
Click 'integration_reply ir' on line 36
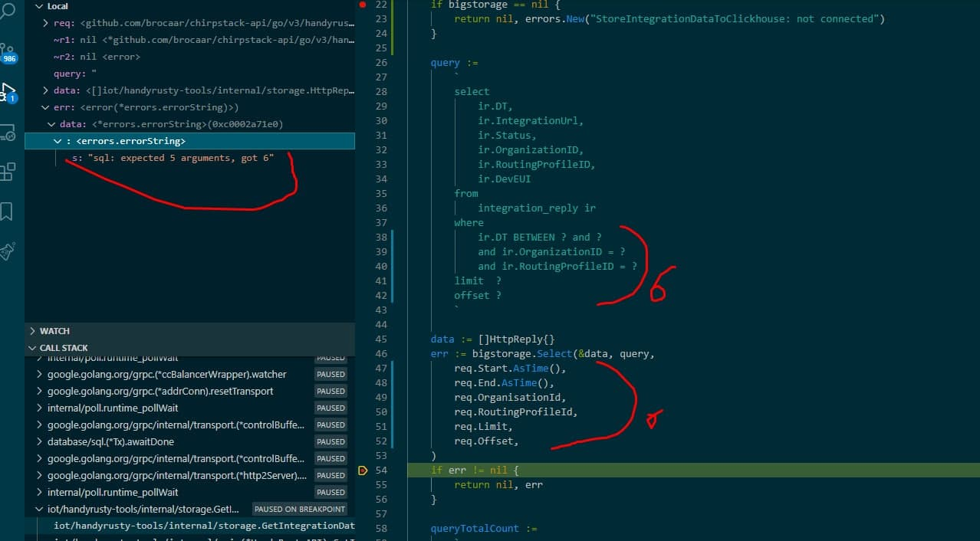pos(537,208)
